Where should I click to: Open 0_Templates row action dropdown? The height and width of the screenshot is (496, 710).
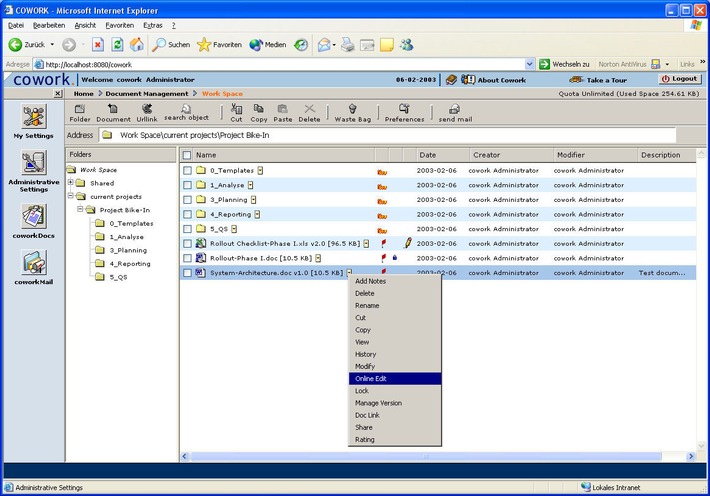[260, 170]
